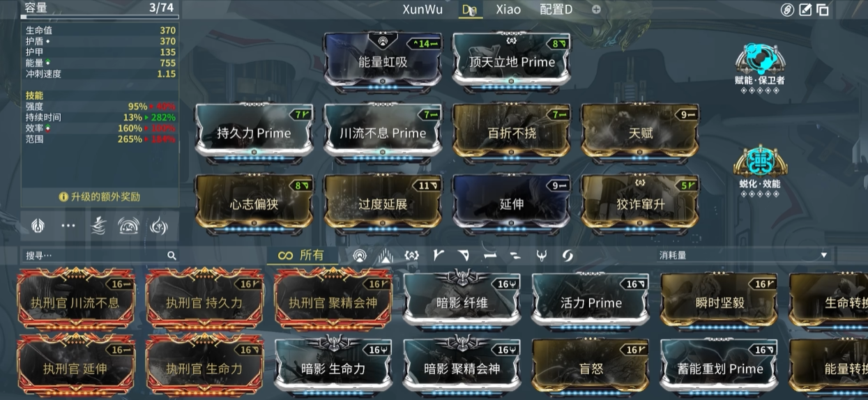Select the 所有 all-mods filter
Screen dimensions: 868x400
coord(301,255)
